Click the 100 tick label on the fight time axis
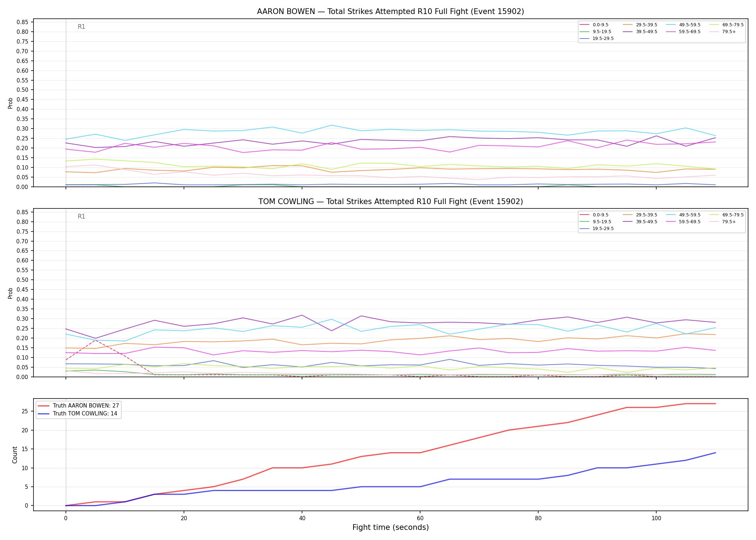756x540 pixels. pos(656,518)
